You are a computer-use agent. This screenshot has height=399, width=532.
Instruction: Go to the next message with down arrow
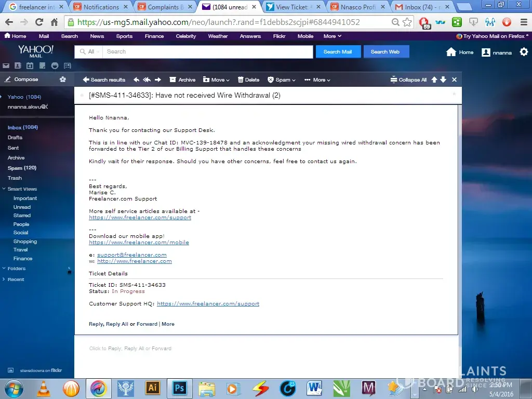443,79
